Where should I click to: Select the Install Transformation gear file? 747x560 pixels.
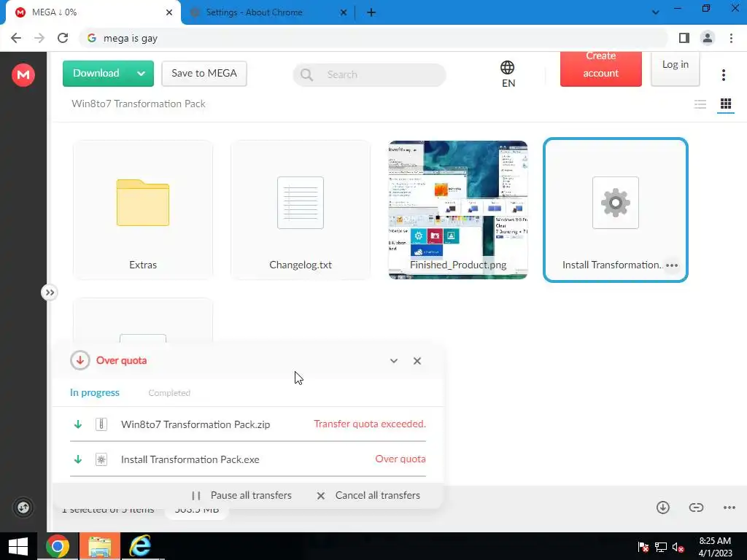(x=616, y=209)
